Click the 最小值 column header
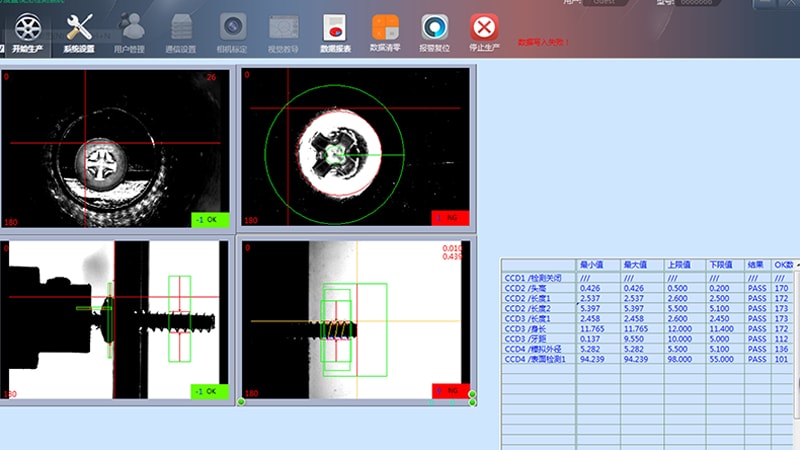 (x=598, y=265)
